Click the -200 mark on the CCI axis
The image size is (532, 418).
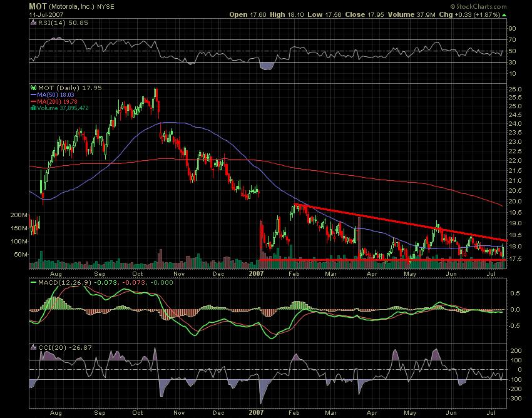tap(514, 389)
